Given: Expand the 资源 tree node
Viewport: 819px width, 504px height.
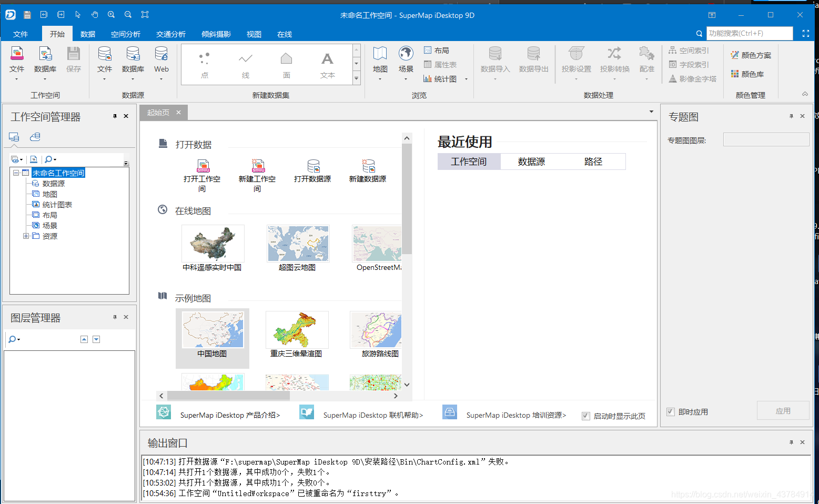Looking at the screenshot, I should (x=26, y=236).
